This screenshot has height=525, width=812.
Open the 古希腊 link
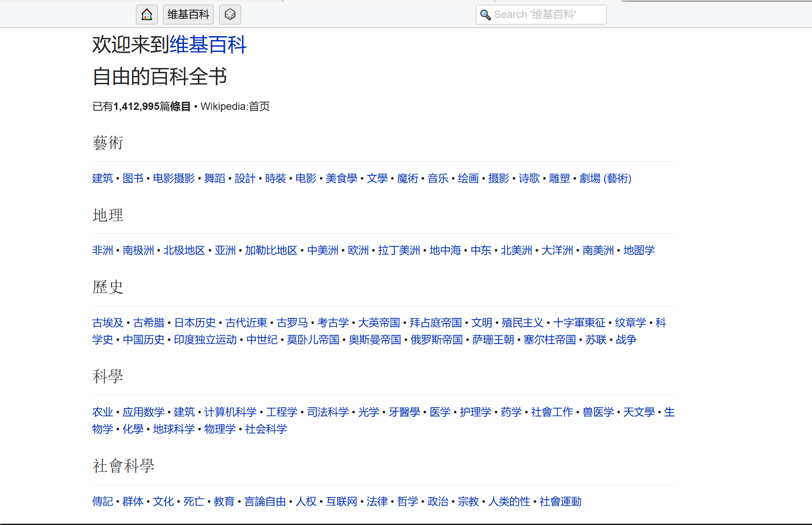149,323
